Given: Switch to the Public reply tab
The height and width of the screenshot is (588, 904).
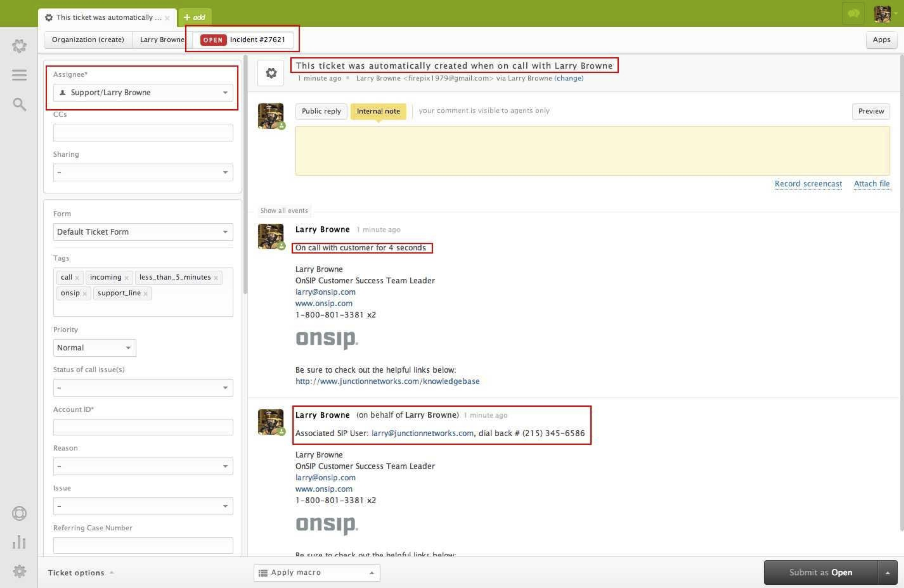Looking at the screenshot, I should click(321, 111).
